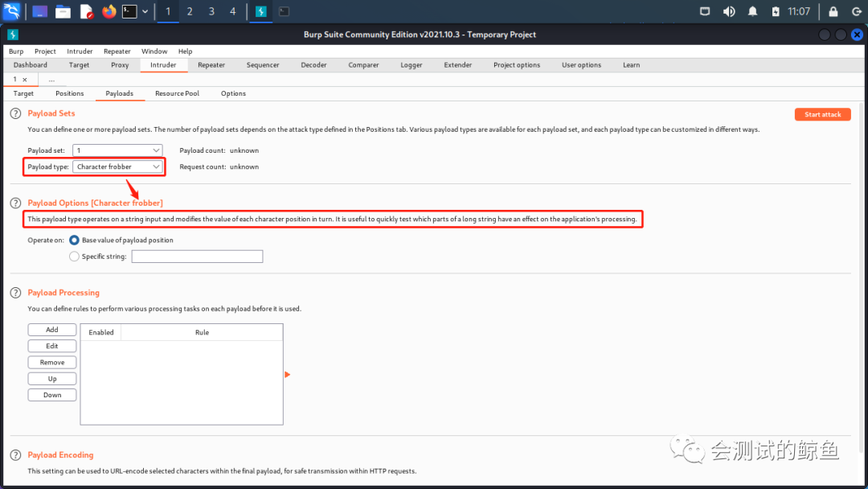Close Intruder attack tab 1

25,80
